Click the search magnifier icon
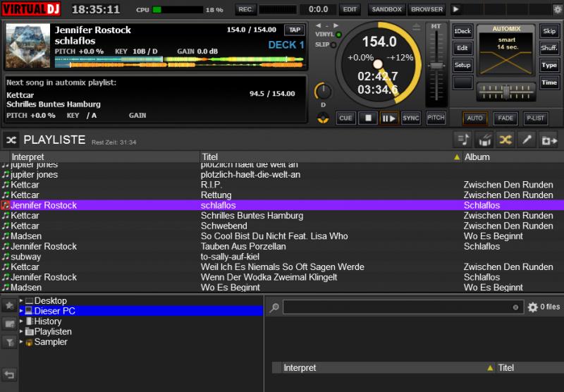564x392 pixels. pos(274,307)
